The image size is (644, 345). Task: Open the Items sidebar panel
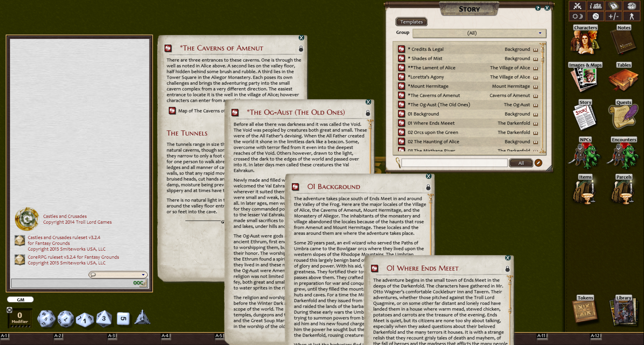click(585, 192)
